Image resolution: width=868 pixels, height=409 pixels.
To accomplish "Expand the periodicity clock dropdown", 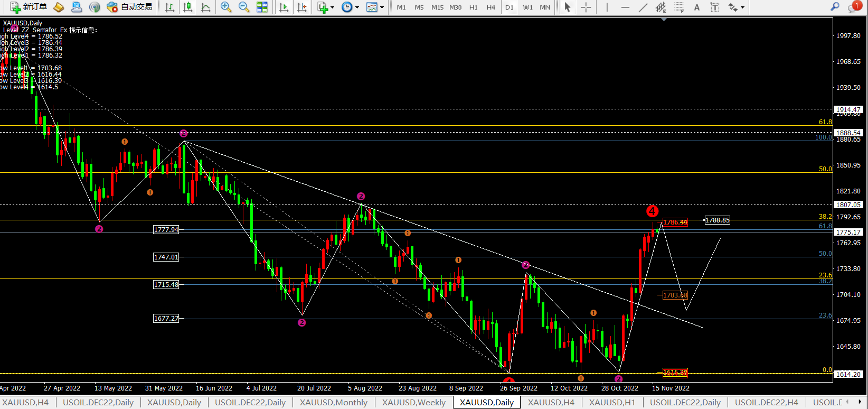I will click(x=350, y=7).
